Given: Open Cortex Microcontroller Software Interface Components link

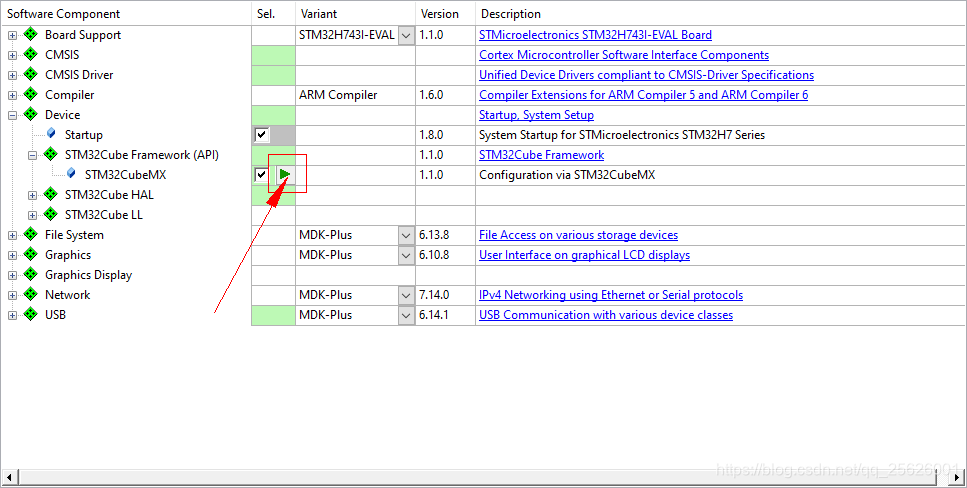Looking at the screenshot, I should pos(624,55).
